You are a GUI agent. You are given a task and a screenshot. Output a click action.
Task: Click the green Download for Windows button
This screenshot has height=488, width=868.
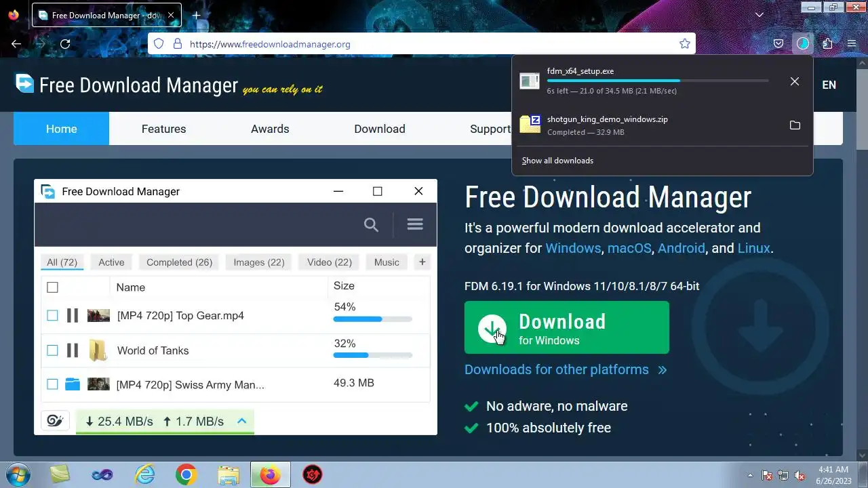567,327
